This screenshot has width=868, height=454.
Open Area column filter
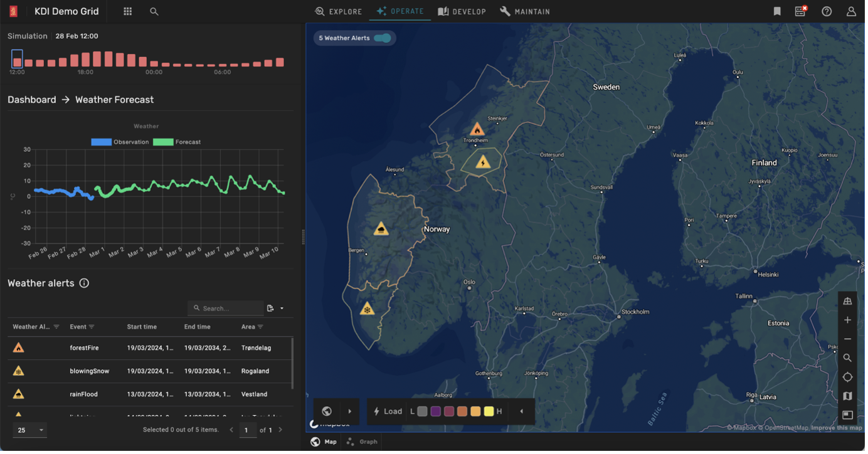click(261, 328)
